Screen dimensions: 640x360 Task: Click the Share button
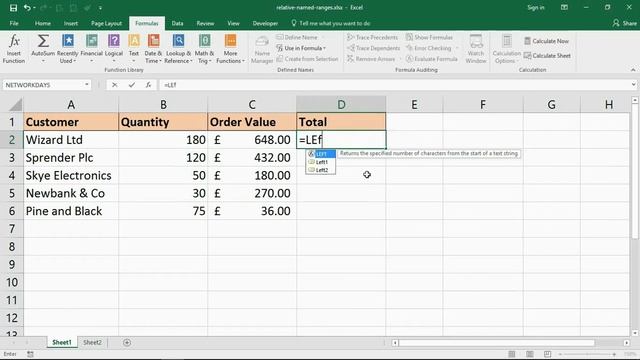coord(625,23)
